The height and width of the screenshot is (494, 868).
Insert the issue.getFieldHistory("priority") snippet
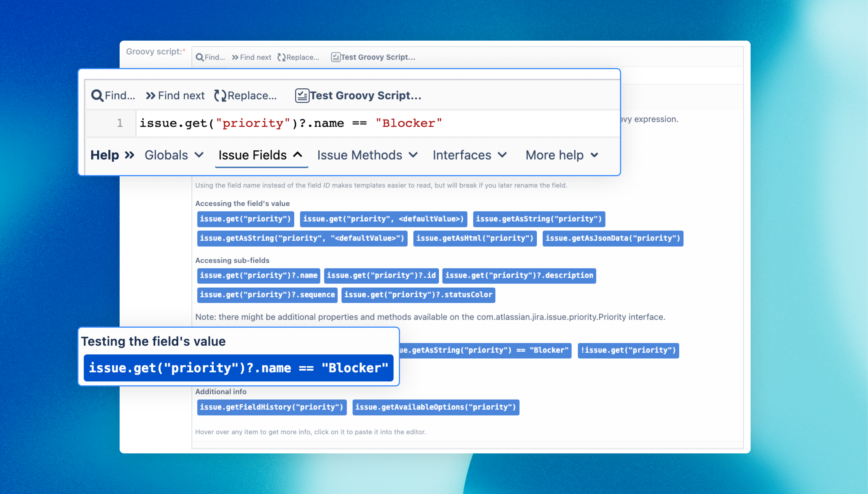pos(272,407)
